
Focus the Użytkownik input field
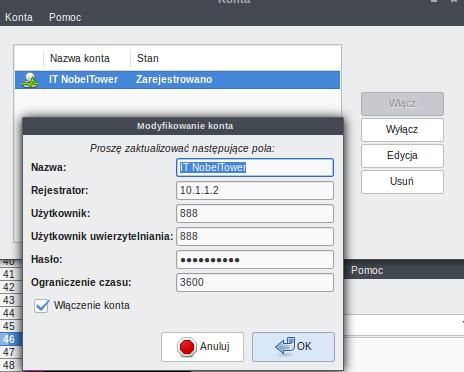click(x=255, y=213)
